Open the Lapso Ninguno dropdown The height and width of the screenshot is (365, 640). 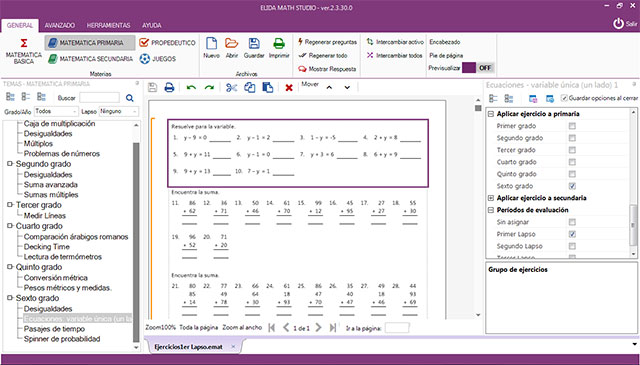(x=119, y=111)
